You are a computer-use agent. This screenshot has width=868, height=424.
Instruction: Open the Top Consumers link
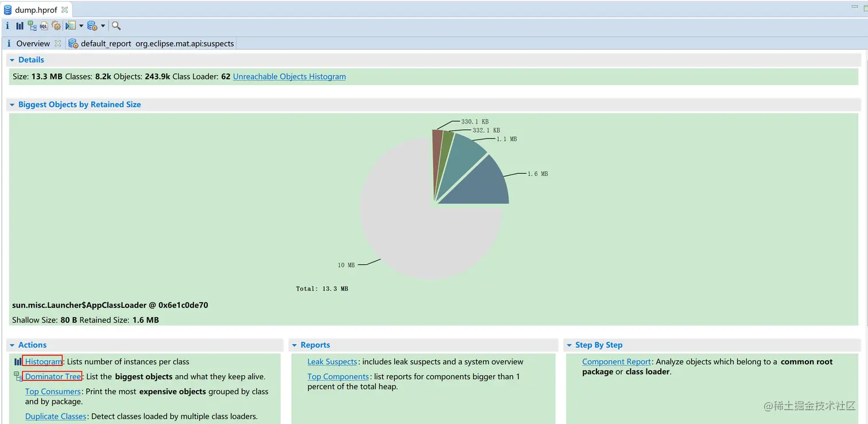click(53, 391)
